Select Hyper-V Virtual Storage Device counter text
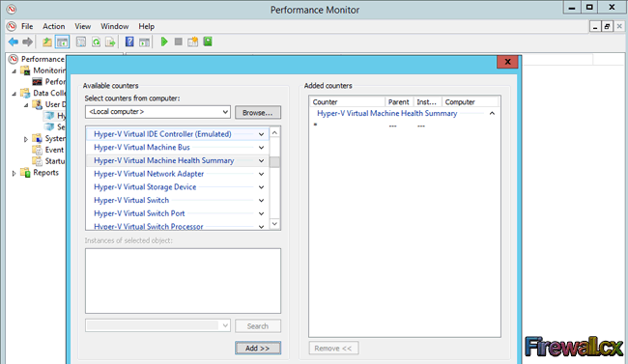Viewport: 628px width, 364px height. click(145, 187)
